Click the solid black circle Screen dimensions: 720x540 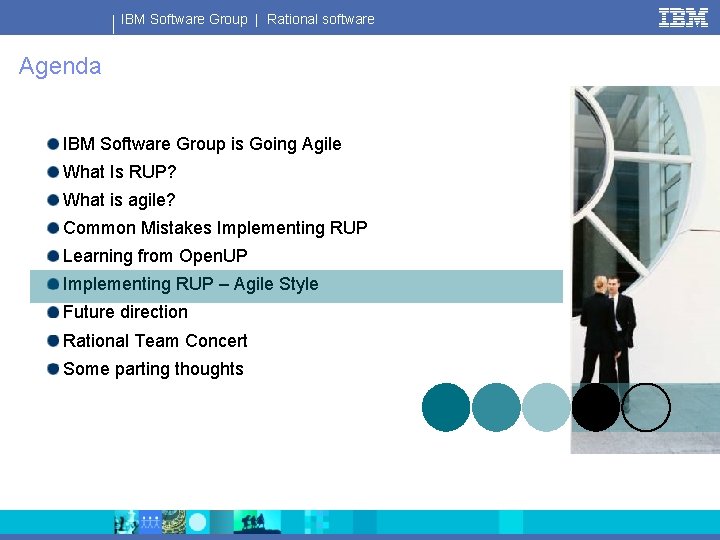596,407
